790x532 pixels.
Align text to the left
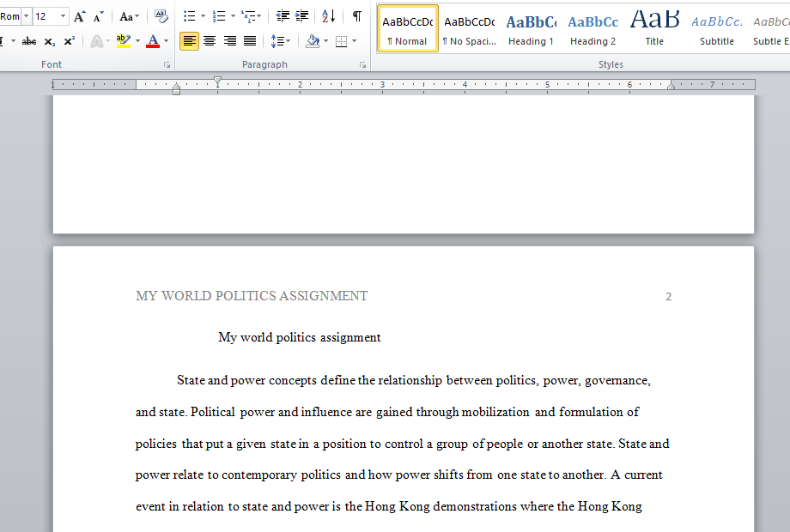(190, 41)
